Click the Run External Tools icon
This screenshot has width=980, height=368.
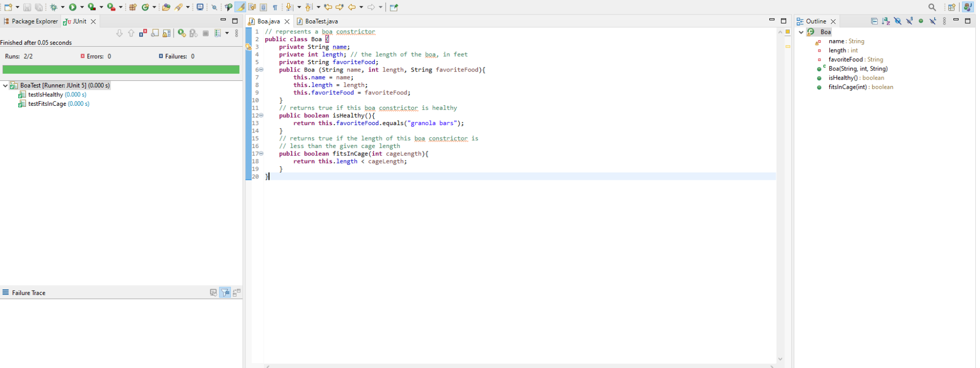point(111,7)
